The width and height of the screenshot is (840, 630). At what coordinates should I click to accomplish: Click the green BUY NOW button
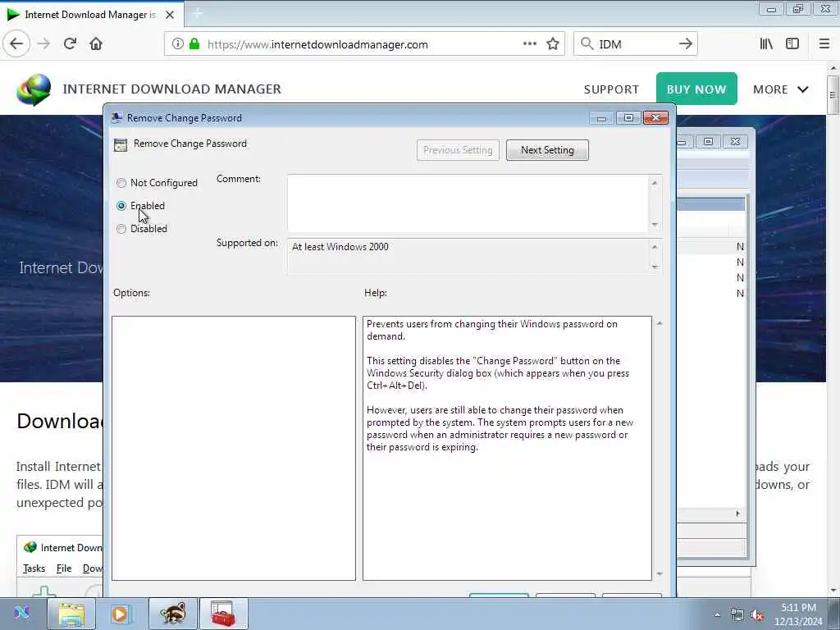click(696, 89)
